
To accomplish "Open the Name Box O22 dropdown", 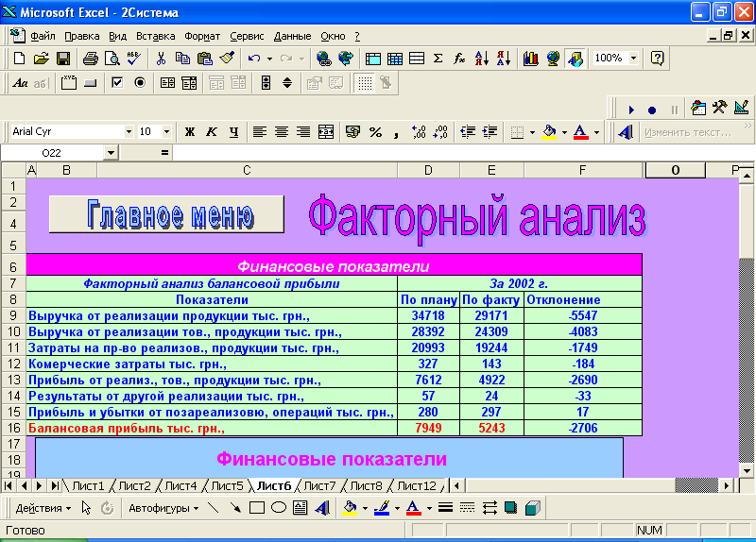I will pos(111,153).
